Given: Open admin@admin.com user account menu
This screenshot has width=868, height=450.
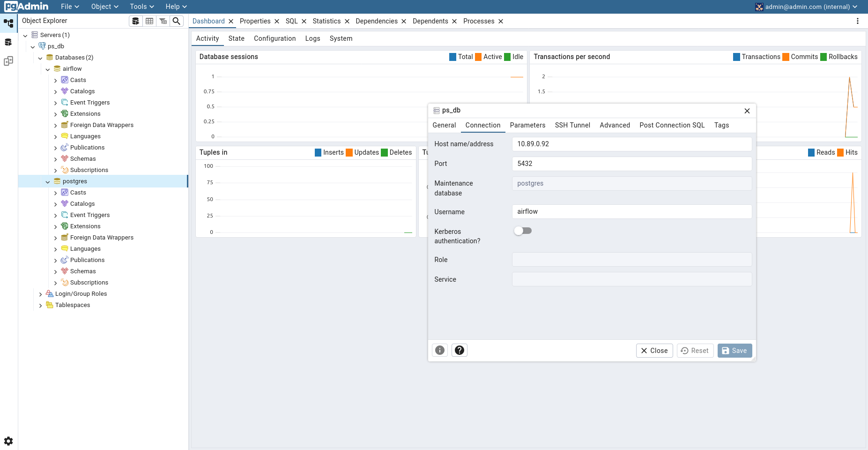Looking at the screenshot, I should tap(806, 7).
